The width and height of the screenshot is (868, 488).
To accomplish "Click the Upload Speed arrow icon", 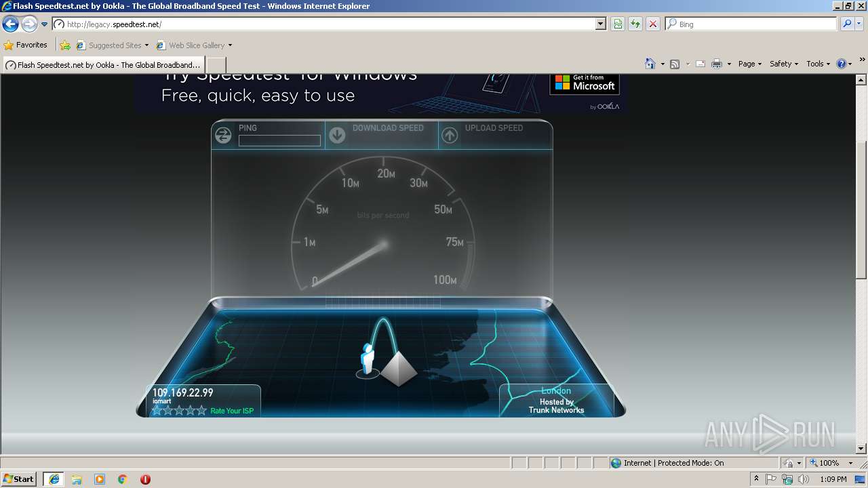I will 450,136.
